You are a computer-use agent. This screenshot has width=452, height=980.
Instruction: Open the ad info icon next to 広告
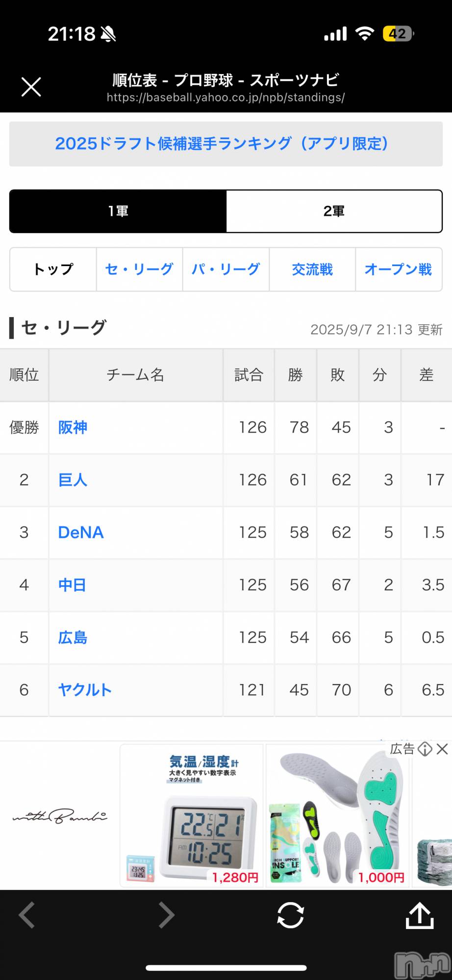pyautogui.click(x=425, y=749)
